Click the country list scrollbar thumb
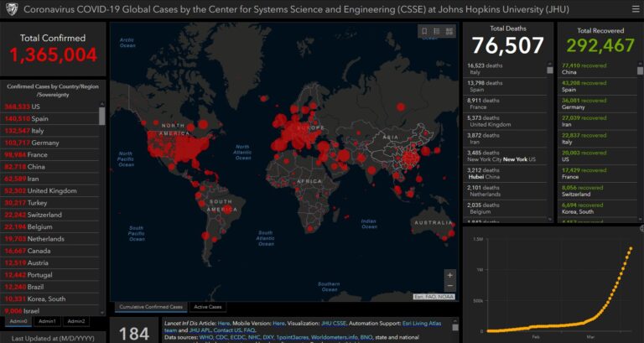This screenshot has height=343, width=644. point(101,116)
